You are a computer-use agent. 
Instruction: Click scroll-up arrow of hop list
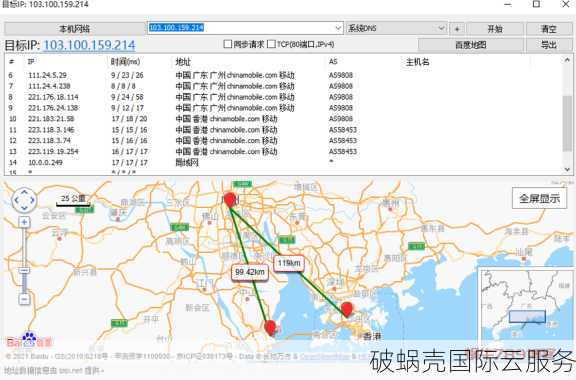(567, 60)
